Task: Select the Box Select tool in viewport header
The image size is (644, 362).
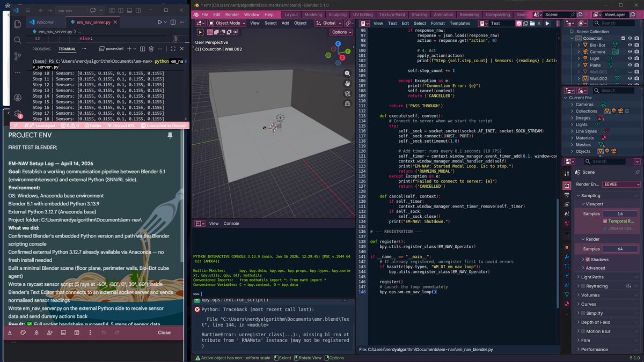Action: (x=201, y=32)
